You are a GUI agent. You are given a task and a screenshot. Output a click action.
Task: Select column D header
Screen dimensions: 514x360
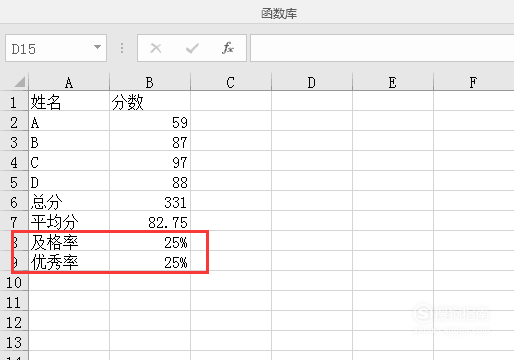pos(312,82)
